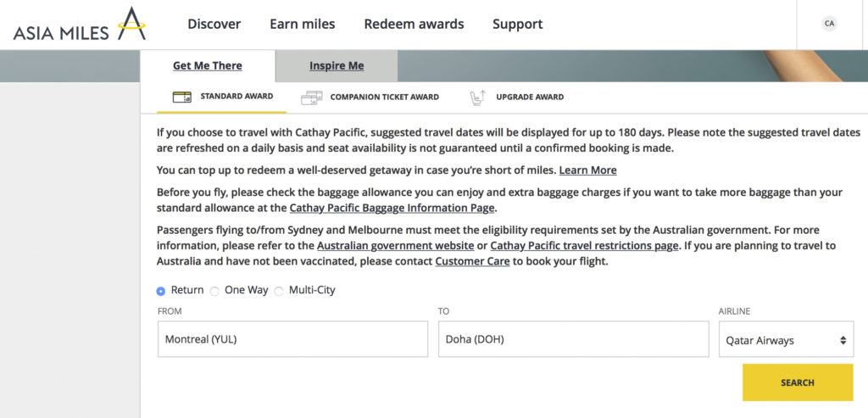Image resolution: width=868 pixels, height=418 pixels.
Task: Open the Redeem awards menu
Action: [414, 24]
